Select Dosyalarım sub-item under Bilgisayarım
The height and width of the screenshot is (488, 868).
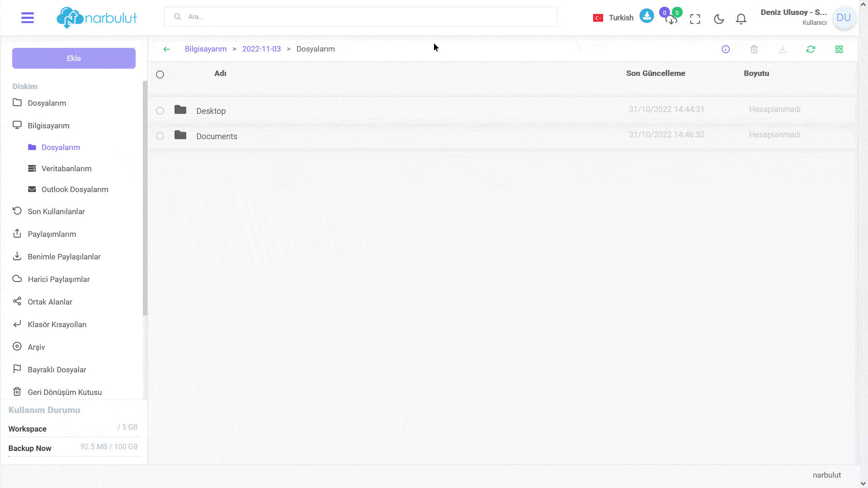coord(61,147)
